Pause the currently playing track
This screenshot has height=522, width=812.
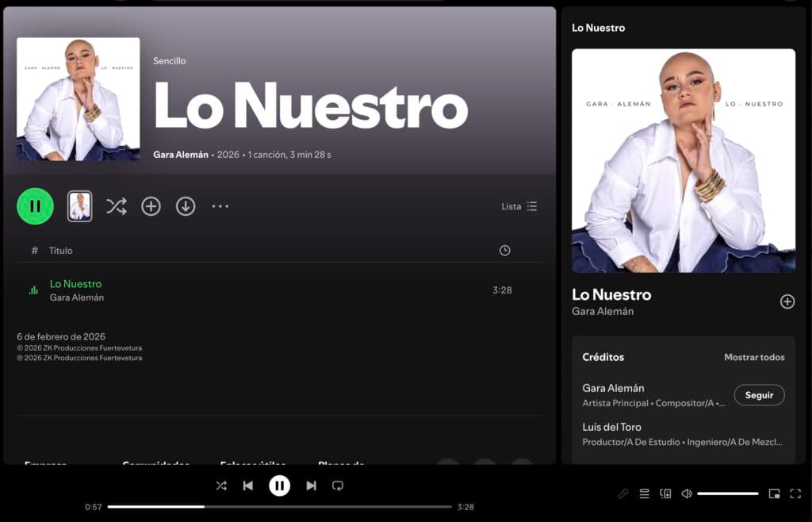(x=279, y=486)
